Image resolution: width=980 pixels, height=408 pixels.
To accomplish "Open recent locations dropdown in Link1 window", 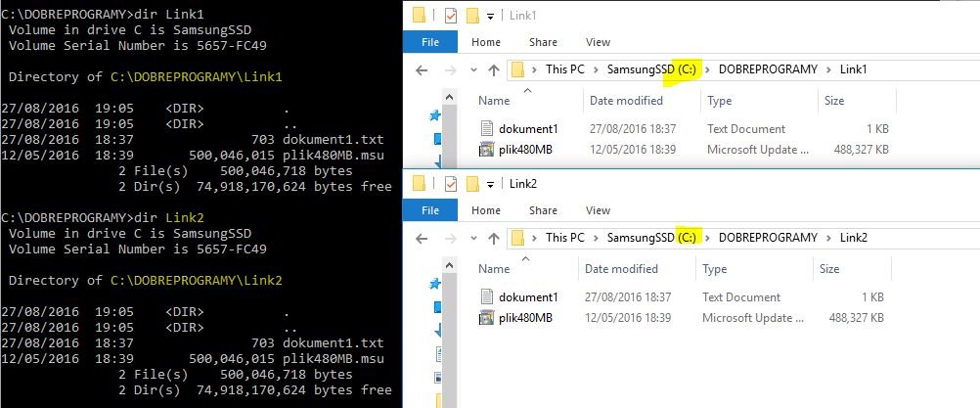I will (473, 70).
